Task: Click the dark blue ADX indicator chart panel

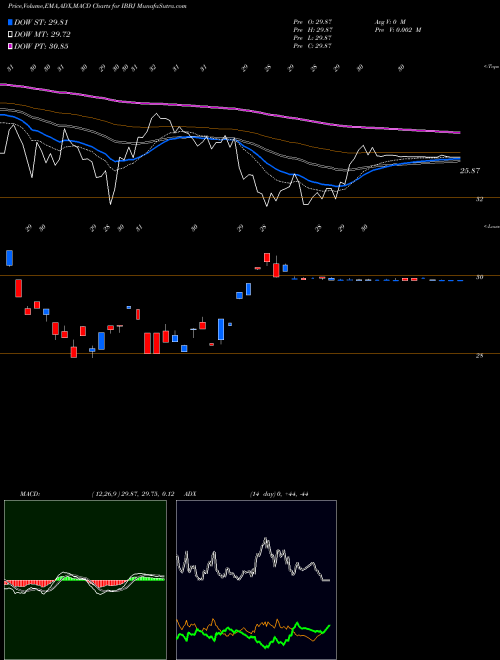Action: (256, 580)
